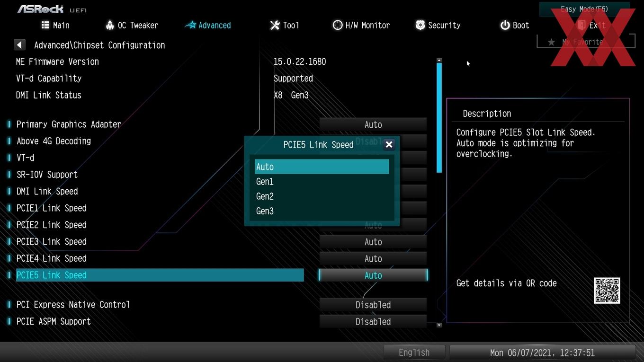Screen dimensions: 644x362
Task: Switch to the Boot tab
Action: pyautogui.click(x=515, y=25)
